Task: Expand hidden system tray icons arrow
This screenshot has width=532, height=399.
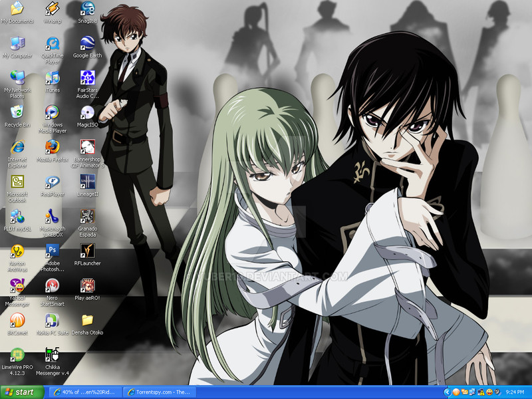Action: (x=448, y=392)
